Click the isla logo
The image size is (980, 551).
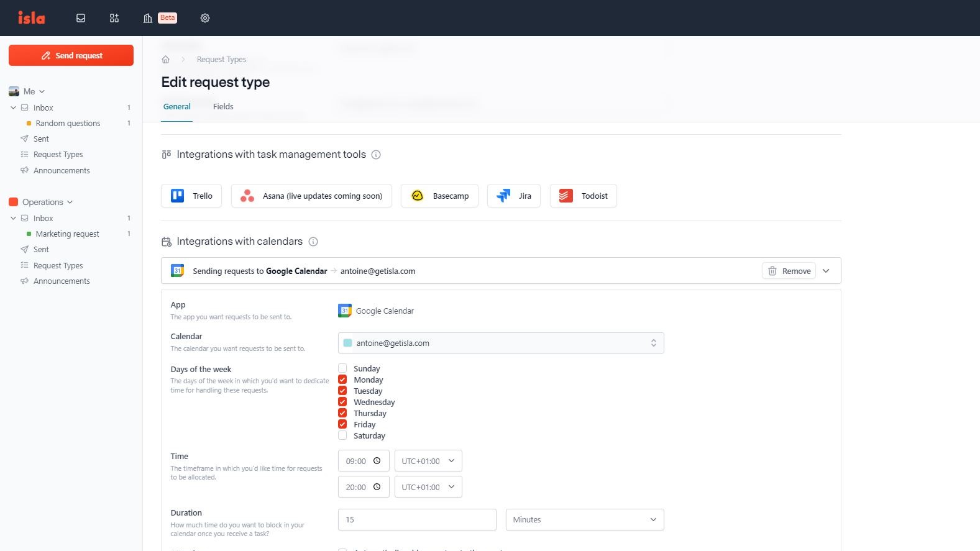coord(31,18)
